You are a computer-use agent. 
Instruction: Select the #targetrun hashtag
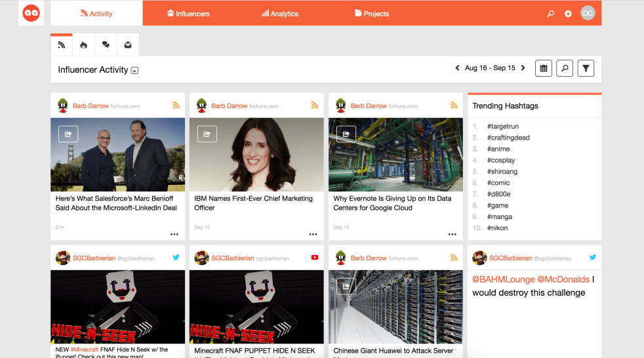click(503, 127)
